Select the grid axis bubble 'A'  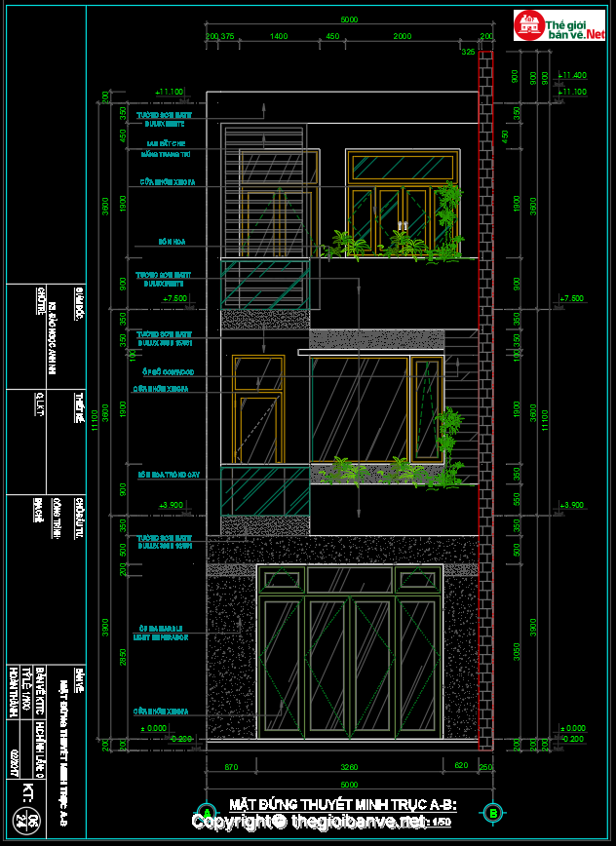pos(206,813)
